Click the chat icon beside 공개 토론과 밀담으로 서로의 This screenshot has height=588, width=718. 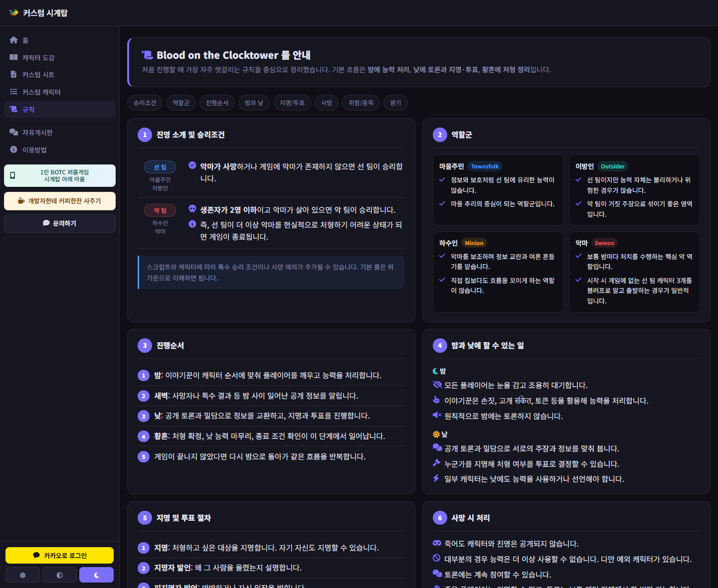(437, 447)
